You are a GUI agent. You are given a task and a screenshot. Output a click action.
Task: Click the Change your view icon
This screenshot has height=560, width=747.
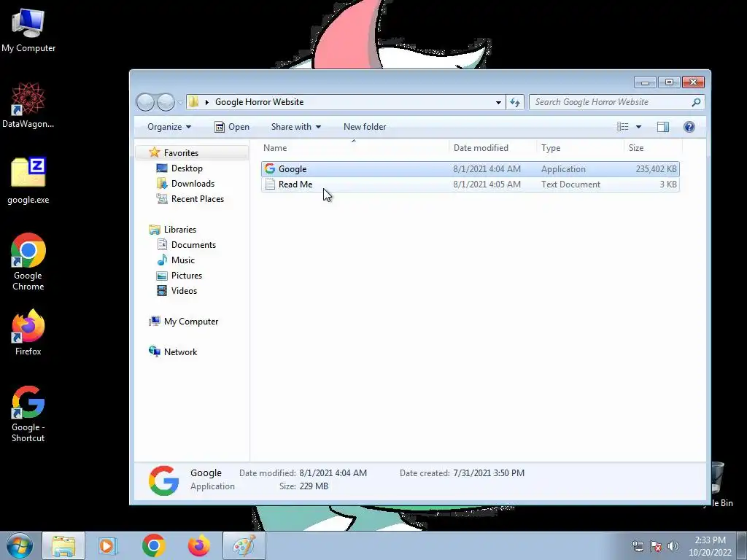click(x=623, y=127)
